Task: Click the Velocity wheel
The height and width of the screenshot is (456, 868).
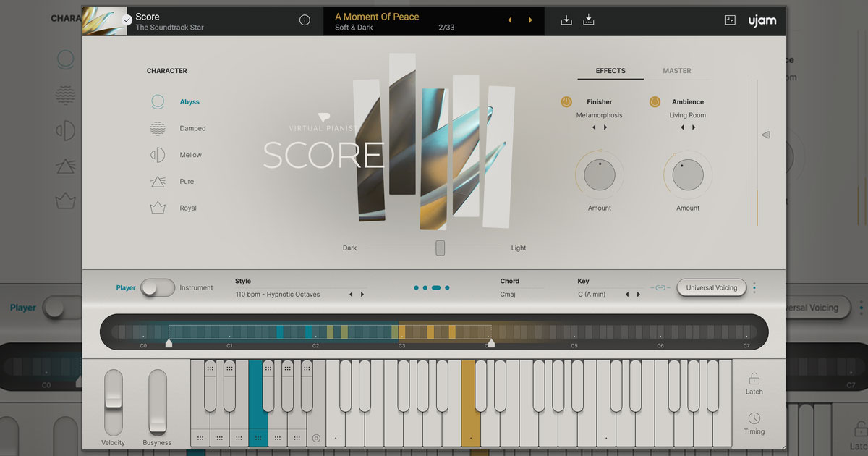Action: point(114,402)
